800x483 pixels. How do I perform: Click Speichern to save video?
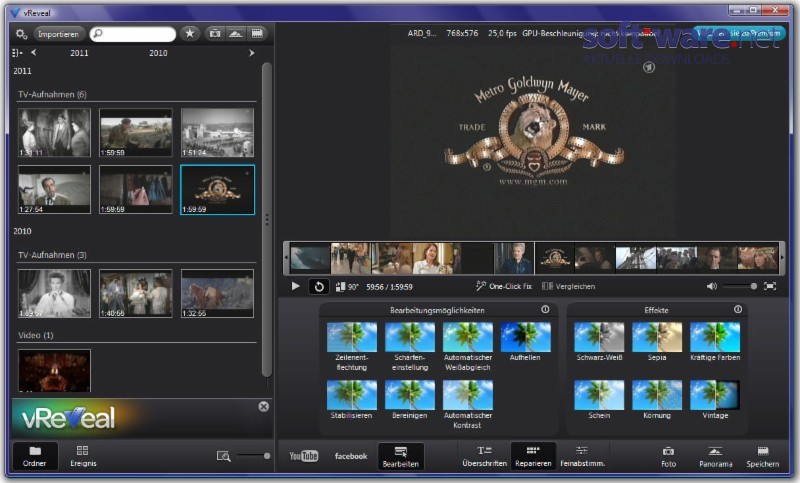763,456
